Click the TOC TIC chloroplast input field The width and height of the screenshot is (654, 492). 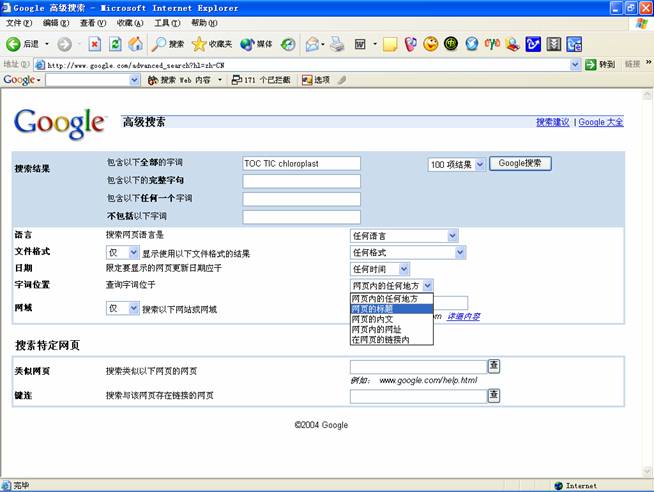pos(301,163)
